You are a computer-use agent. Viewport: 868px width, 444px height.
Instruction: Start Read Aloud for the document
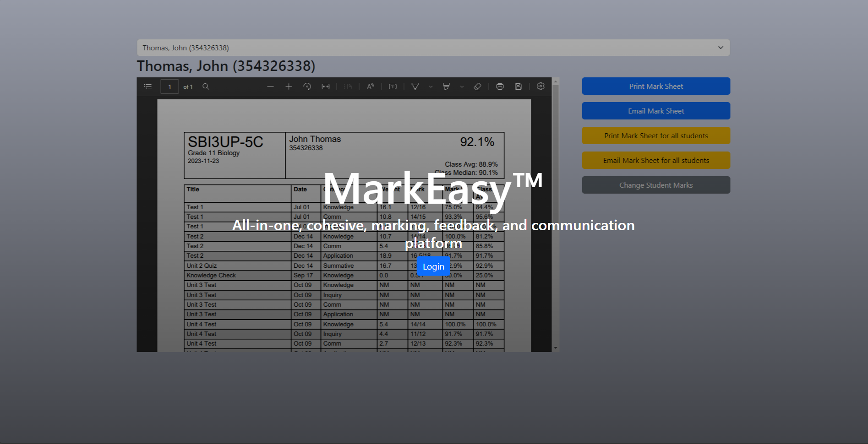pos(371,86)
